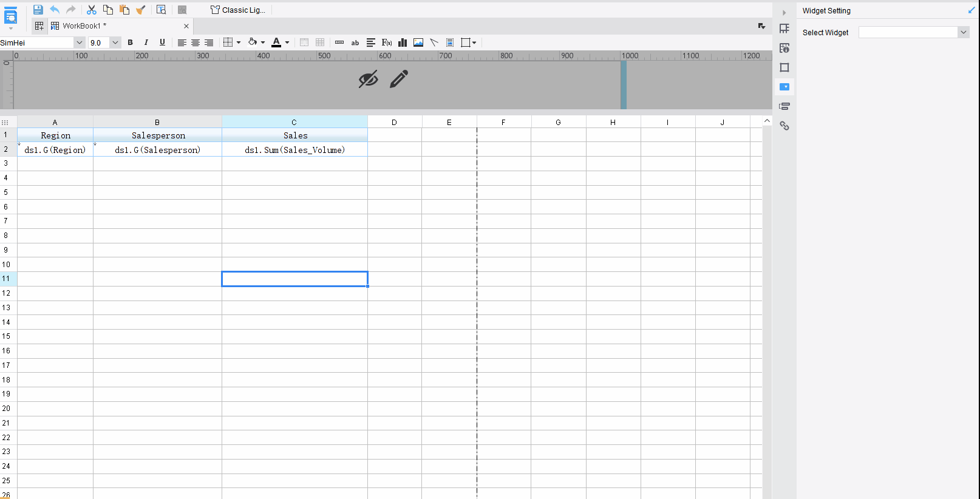The height and width of the screenshot is (499, 980).
Task: Expand the cell border style dropdown arrow
Action: coord(239,42)
